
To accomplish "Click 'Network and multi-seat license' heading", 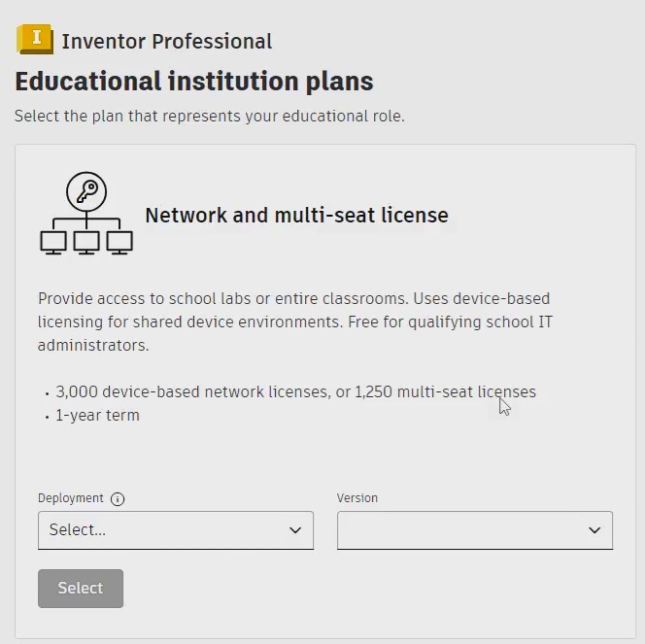I will pyautogui.click(x=296, y=215).
